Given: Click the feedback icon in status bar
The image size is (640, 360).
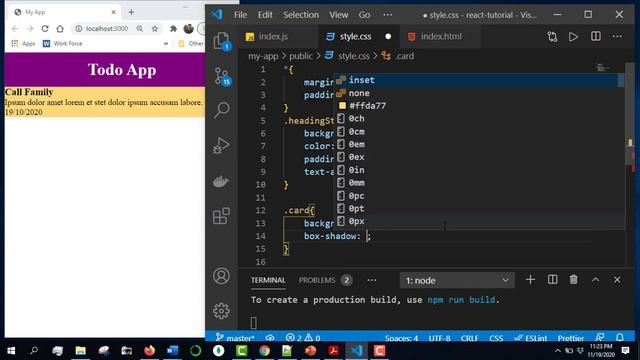Looking at the screenshot, I should [599, 338].
